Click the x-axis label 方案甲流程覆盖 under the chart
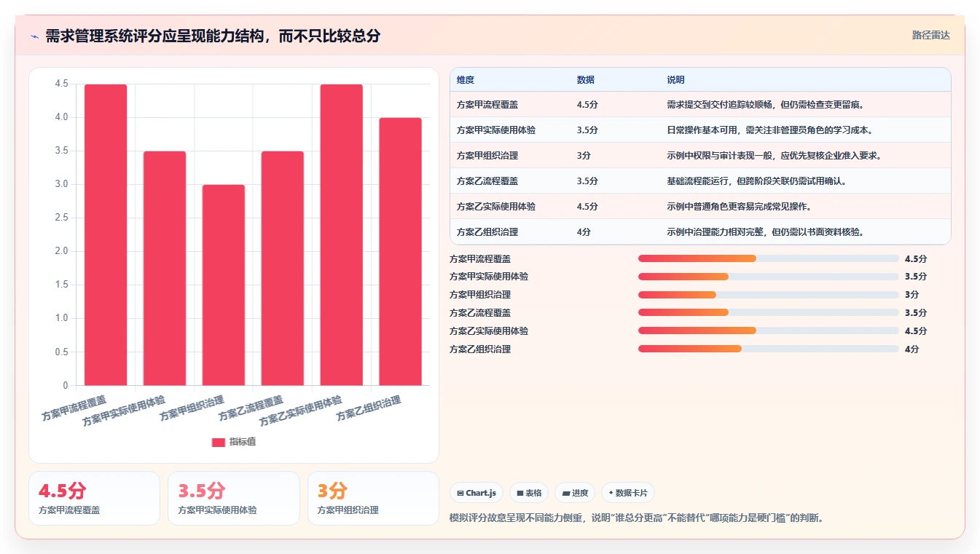 (74, 408)
